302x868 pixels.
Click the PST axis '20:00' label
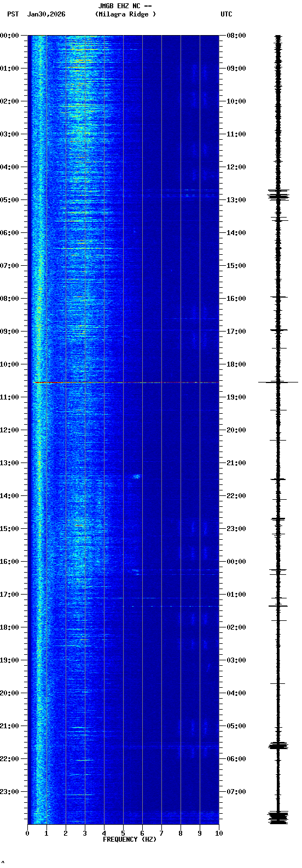pos(9,693)
